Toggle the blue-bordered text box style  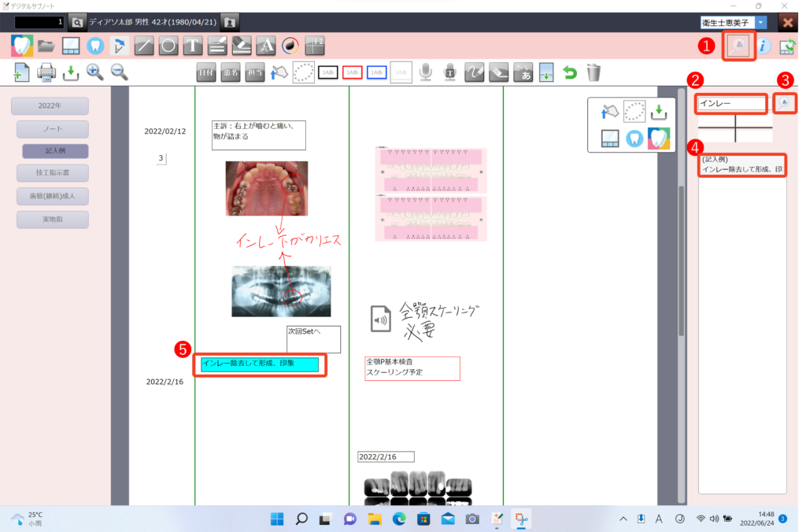(x=377, y=72)
